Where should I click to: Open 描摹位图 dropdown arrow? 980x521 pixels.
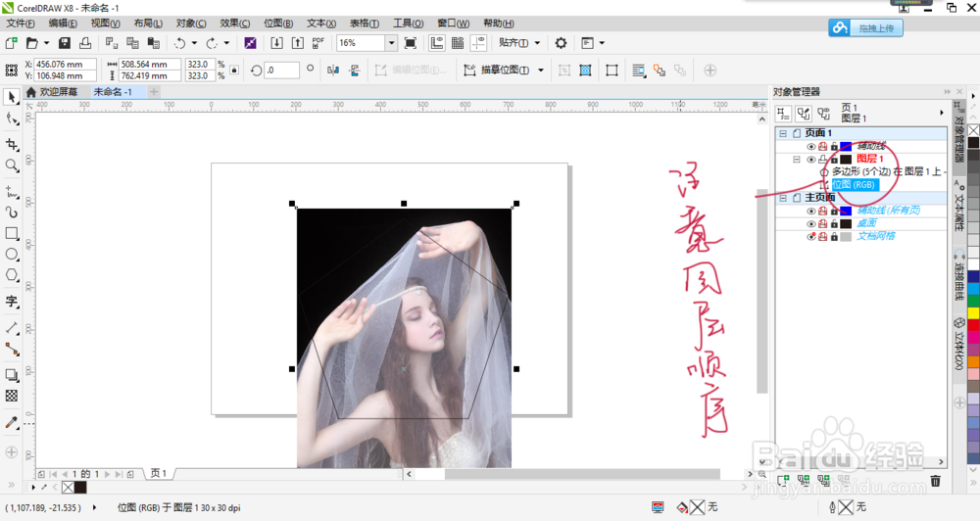(541, 70)
